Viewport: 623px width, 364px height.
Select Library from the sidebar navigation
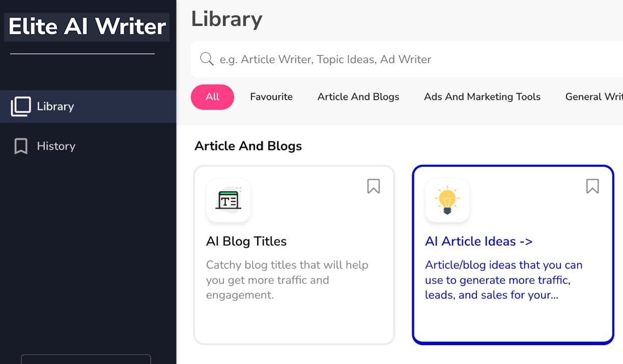55,106
